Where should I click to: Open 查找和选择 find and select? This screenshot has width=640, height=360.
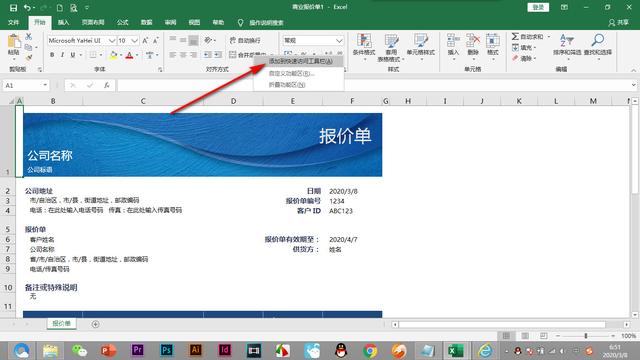click(x=598, y=46)
